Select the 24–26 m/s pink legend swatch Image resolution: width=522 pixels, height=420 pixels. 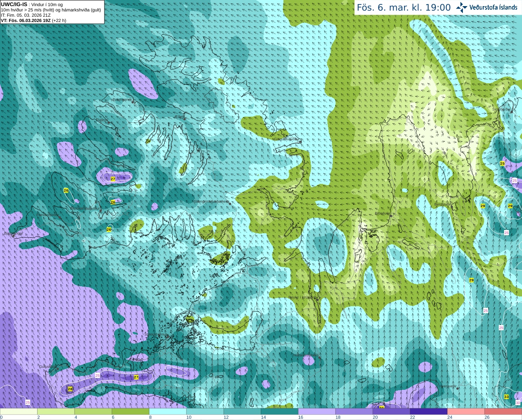coord(466,411)
